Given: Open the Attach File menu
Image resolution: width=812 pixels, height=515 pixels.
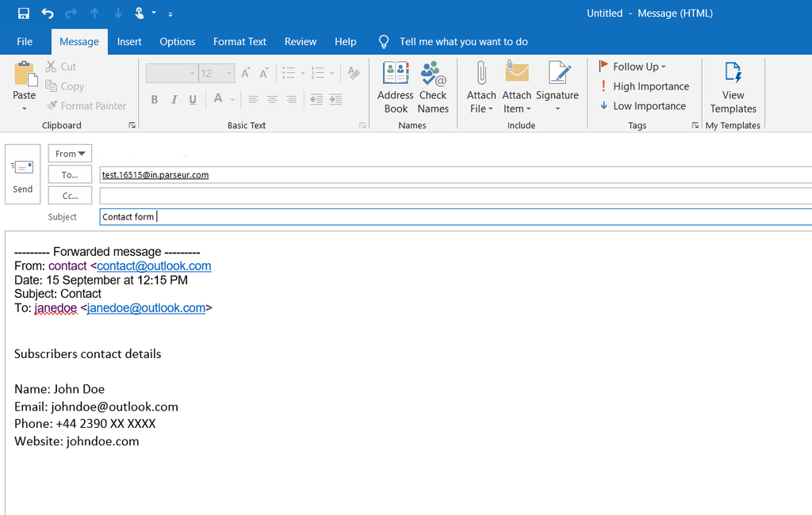Looking at the screenshot, I should tap(481, 86).
